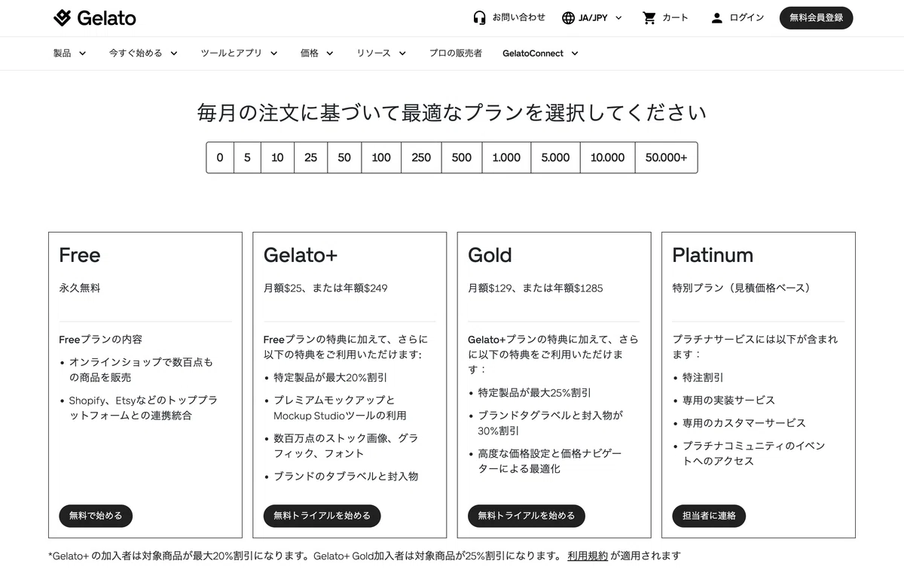Open the カート link

(x=675, y=17)
